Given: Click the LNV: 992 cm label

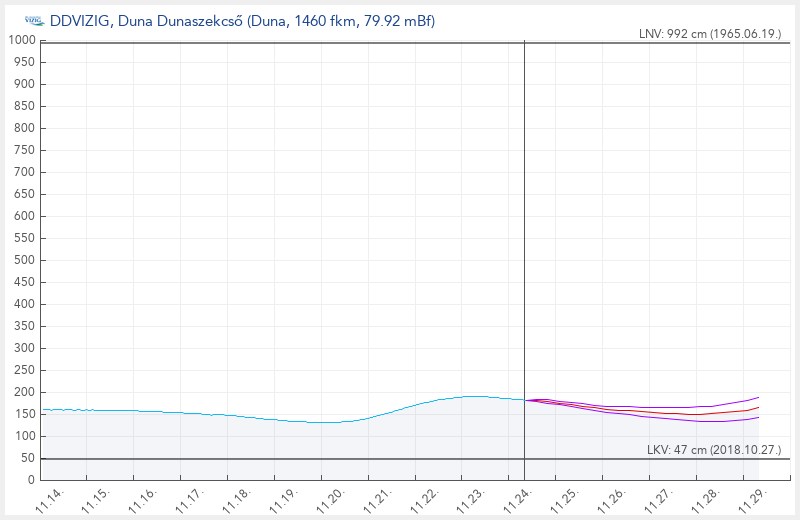Looking at the screenshot, I should pyautogui.click(x=709, y=33).
